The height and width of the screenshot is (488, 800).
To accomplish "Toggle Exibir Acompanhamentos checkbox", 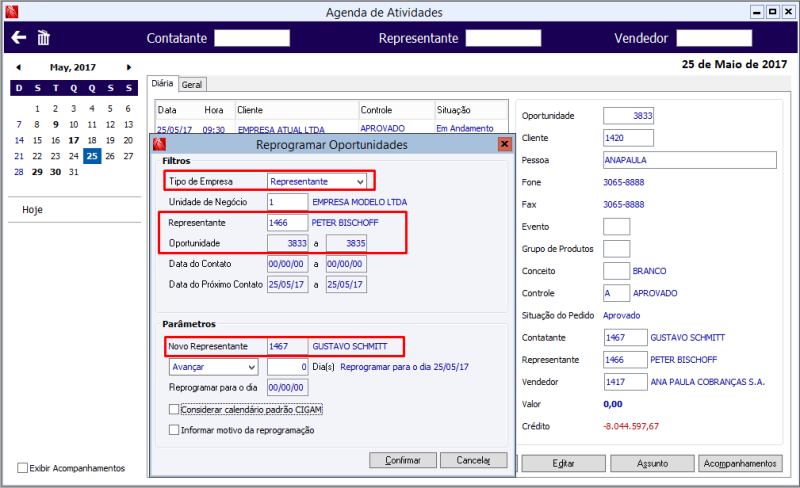I will click(22, 468).
